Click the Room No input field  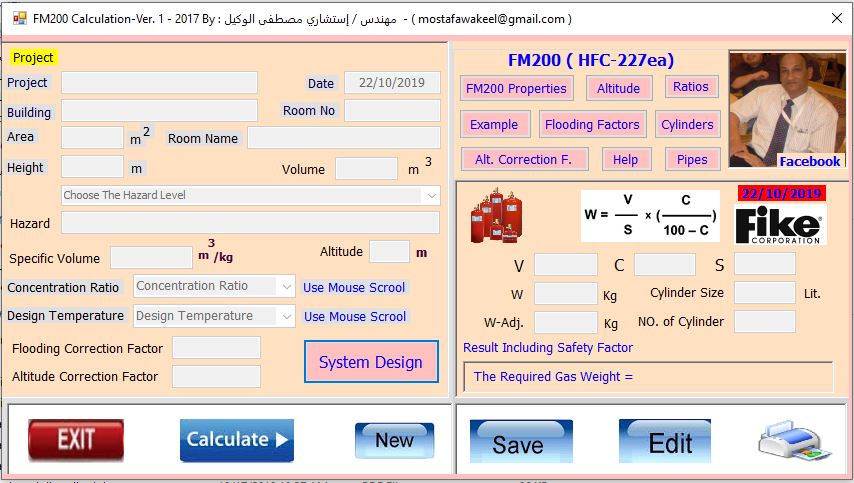point(392,111)
